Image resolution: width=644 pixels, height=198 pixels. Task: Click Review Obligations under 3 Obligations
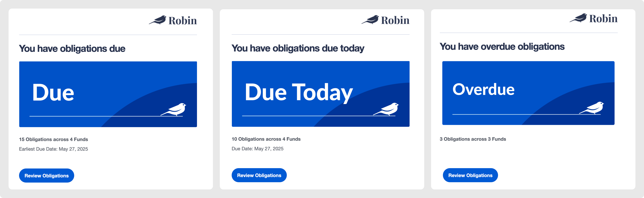[470, 175]
